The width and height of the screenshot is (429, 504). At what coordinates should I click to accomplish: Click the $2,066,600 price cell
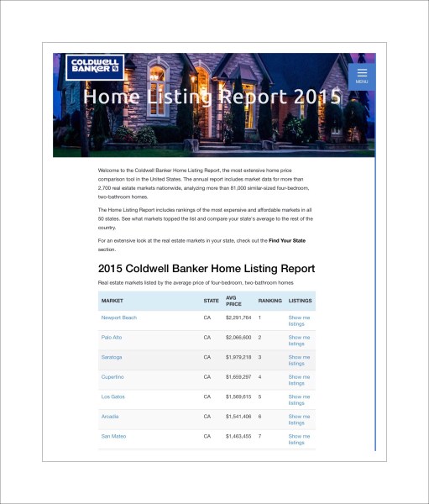coord(238,337)
